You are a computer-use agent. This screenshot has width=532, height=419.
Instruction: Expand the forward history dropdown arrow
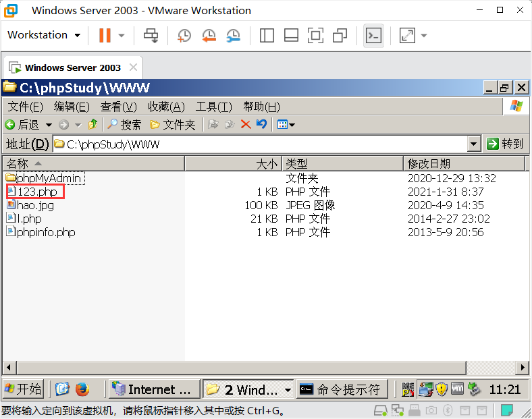pyautogui.click(x=78, y=125)
